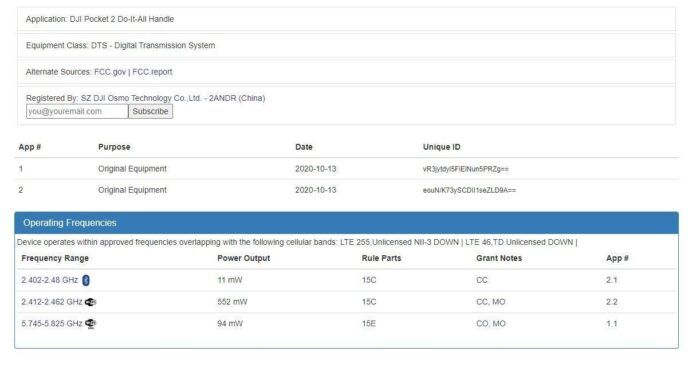Click the '11 mW' power output value
This screenshot has width=700, height=367.
click(230, 280)
